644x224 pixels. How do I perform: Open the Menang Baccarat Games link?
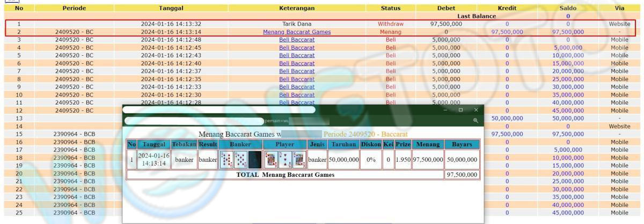tap(297, 32)
